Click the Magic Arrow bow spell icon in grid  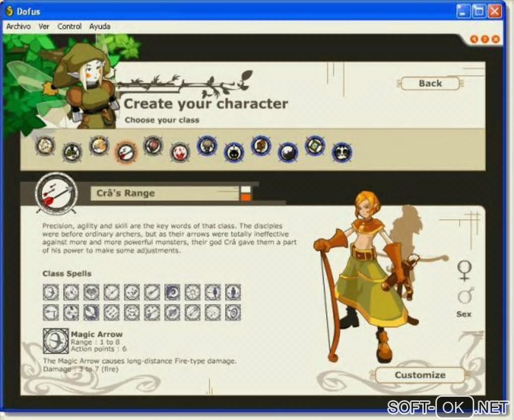(x=51, y=292)
